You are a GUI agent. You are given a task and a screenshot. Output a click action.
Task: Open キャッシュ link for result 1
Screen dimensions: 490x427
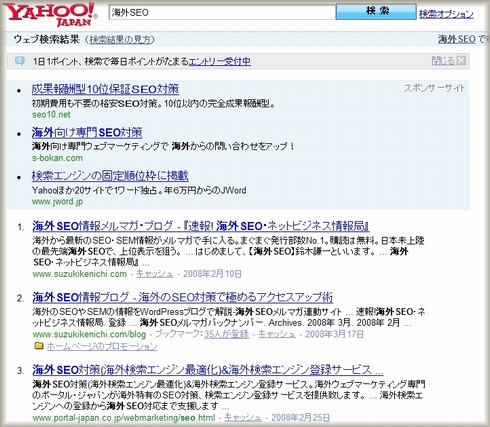[x=155, y=274]
